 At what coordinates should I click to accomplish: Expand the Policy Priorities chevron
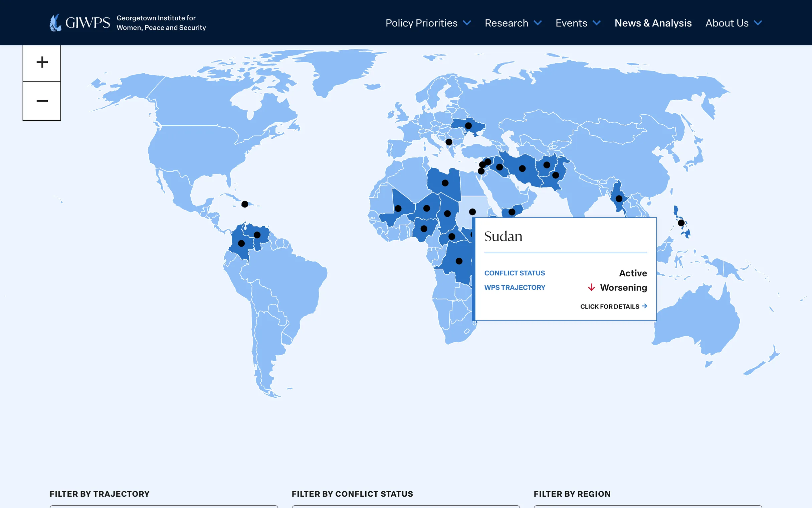click(x=467, y=23)
